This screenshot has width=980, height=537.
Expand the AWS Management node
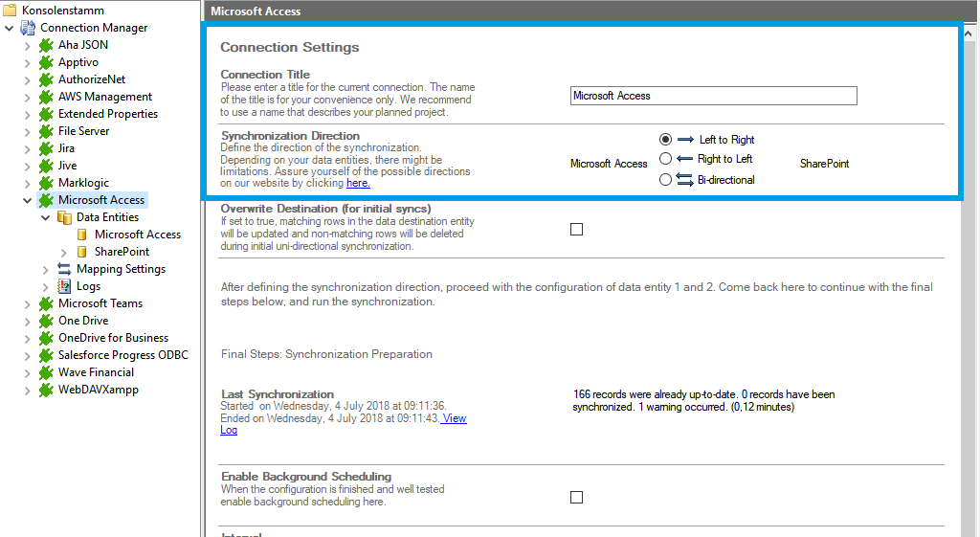pos(27,98)
